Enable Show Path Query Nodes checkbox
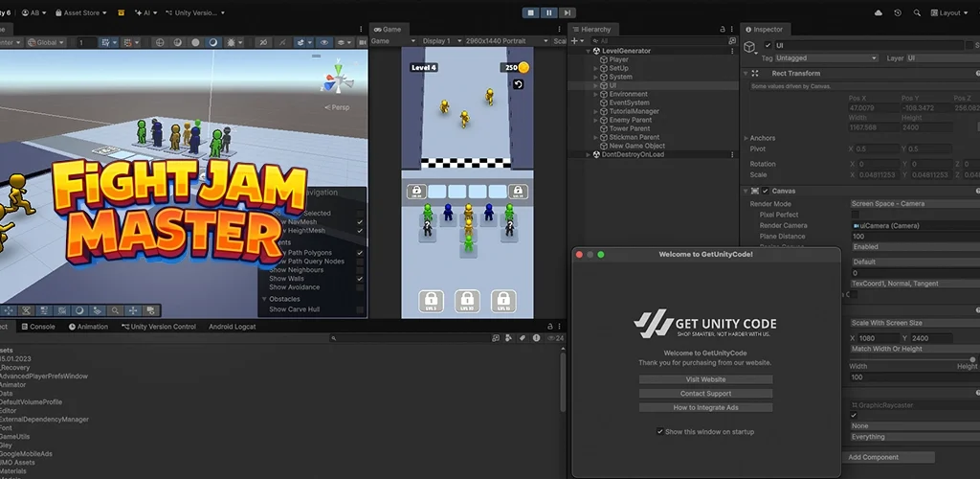 360,262
